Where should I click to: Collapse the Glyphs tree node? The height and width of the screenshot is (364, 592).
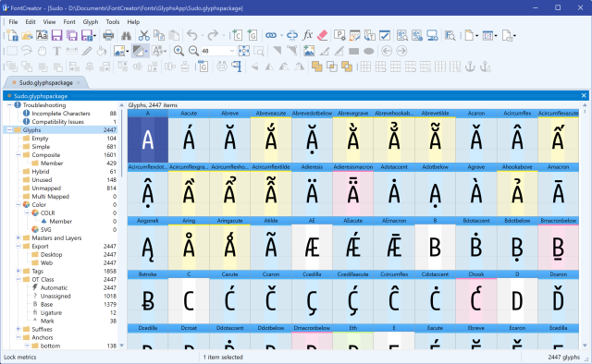[9, 130]
